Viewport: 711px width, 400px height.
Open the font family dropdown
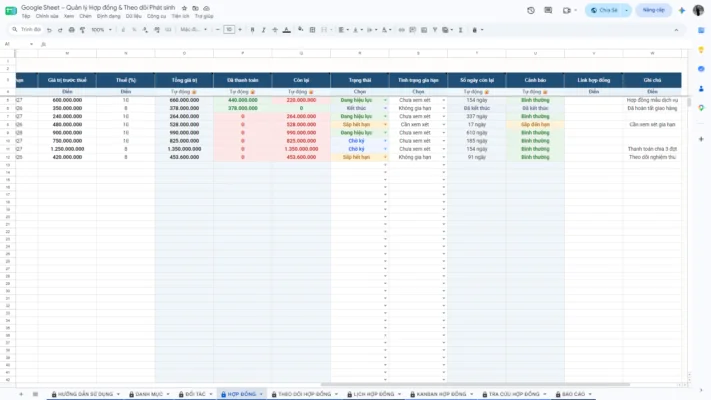[194, 30]
